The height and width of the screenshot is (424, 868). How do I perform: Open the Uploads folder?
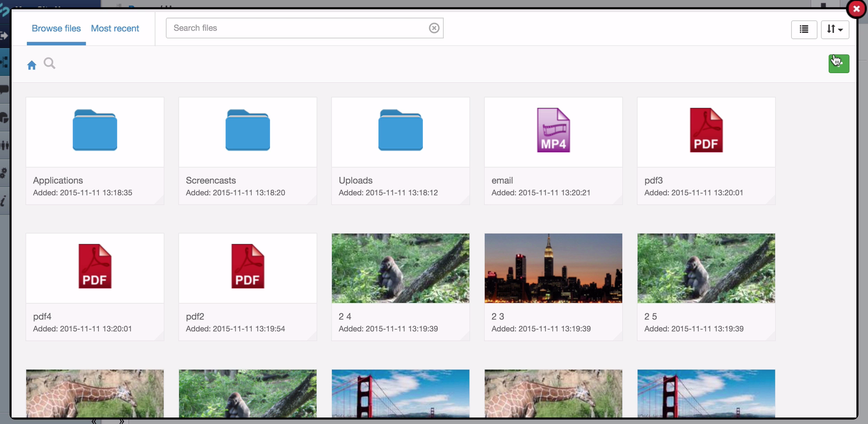(401, 131)
